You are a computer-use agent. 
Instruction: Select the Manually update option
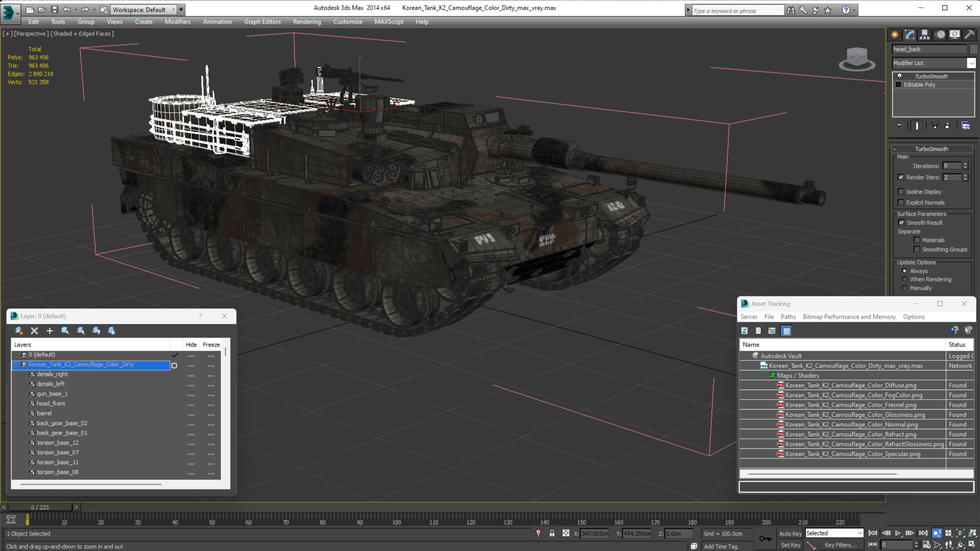905,288
